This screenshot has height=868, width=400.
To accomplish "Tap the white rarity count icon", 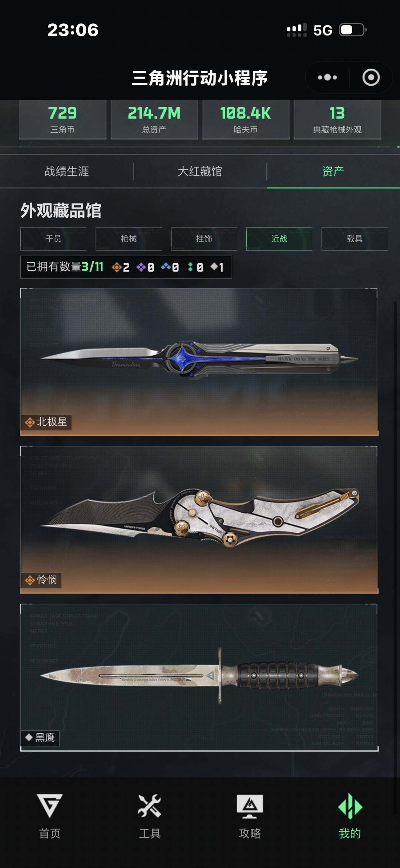I will pyautogui.click(x=214, y=266).
